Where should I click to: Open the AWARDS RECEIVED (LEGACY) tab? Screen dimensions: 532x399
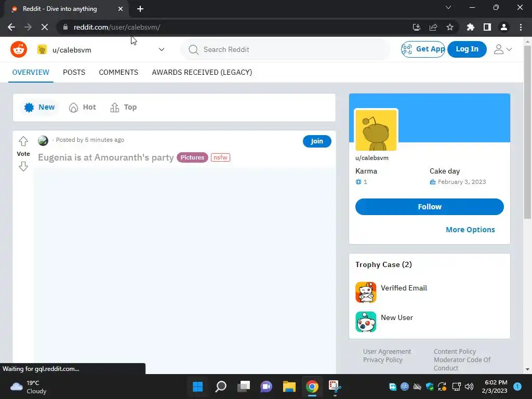202,72
